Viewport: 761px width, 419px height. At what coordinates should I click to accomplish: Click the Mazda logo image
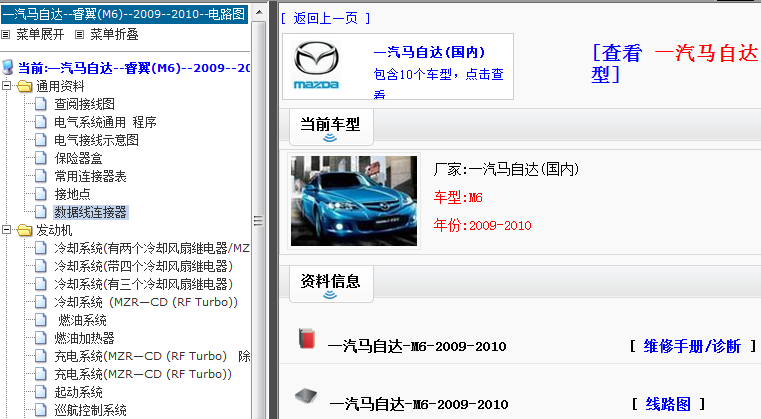click(x=316, y=66)
